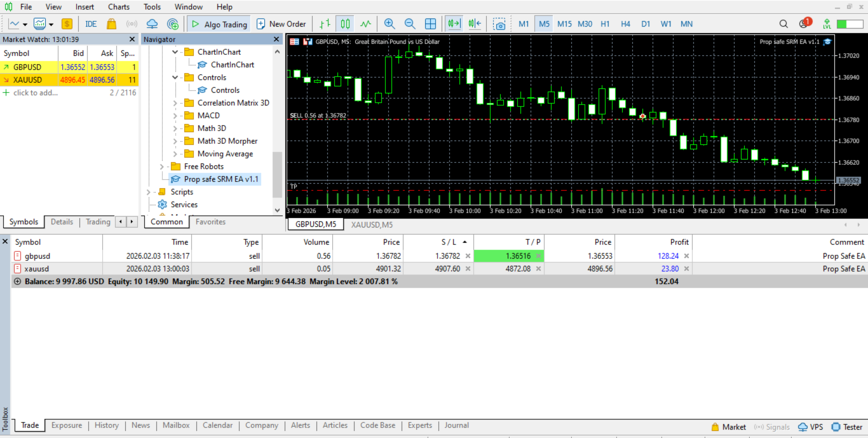This screenshot has width=868, height=438.
Task: Switch chart to bar chart type
Action: (x=325, y=24)
